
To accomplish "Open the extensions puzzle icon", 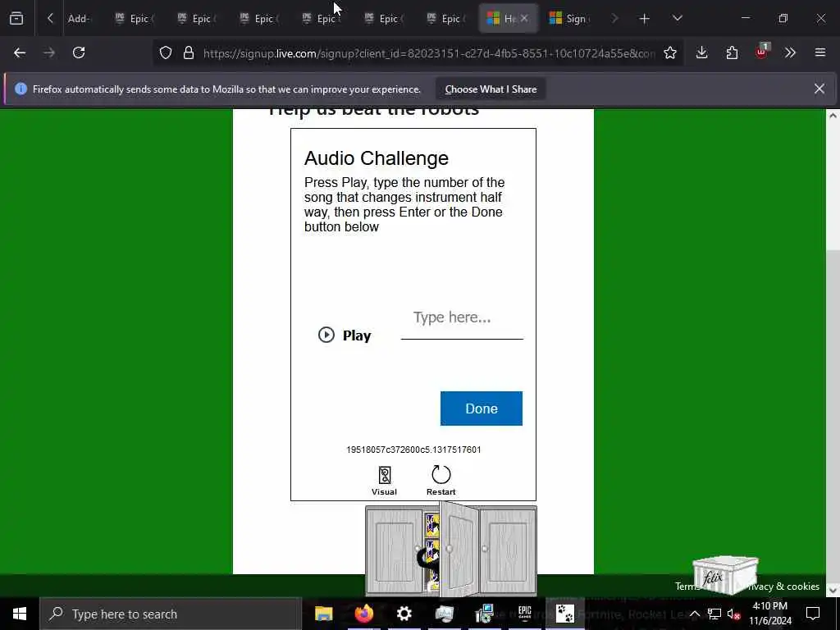I will 732,52.
